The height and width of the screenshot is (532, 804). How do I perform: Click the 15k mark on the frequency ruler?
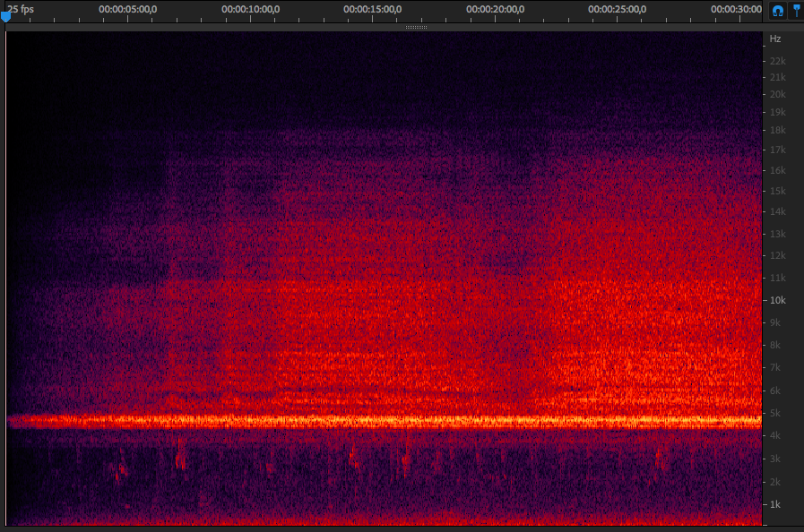tap(777, 191)
